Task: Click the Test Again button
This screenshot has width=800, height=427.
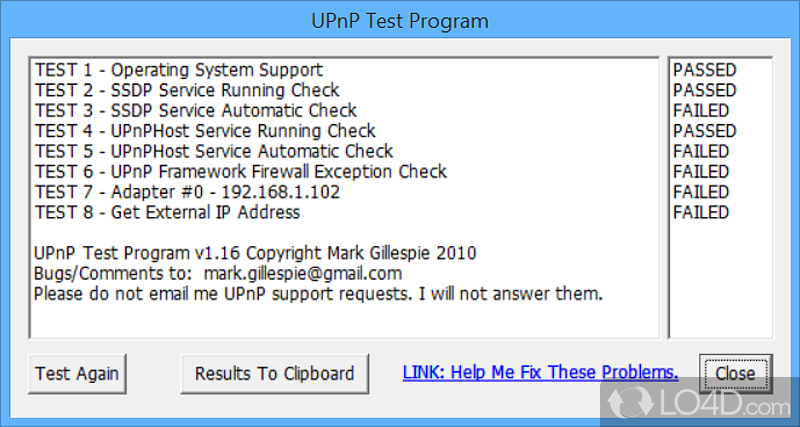Action: [77, 374]
